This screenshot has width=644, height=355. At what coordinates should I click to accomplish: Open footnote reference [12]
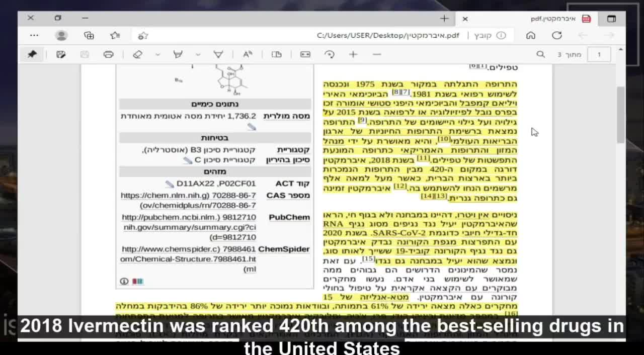pyautogui.click(x=400, y=186)
